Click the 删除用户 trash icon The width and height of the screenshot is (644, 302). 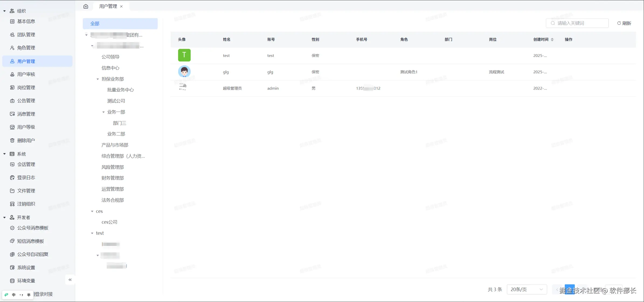coord(12,140)
